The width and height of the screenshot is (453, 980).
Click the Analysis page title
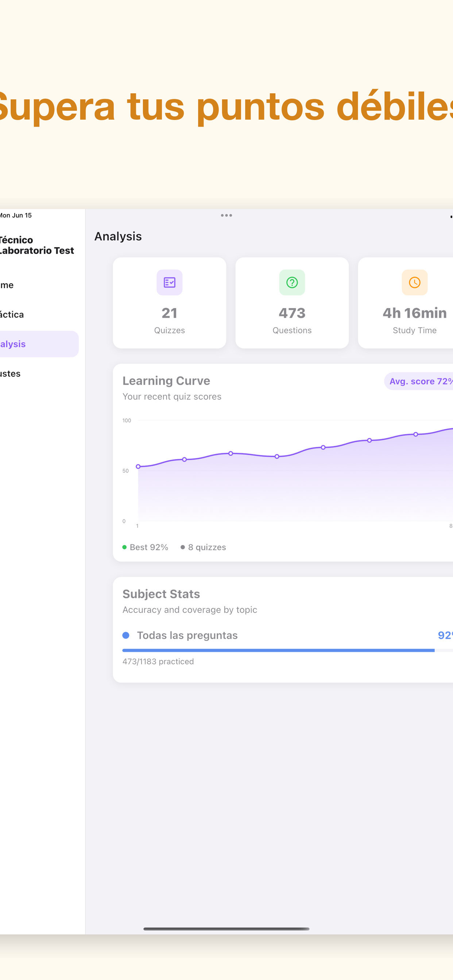[118, 236]
